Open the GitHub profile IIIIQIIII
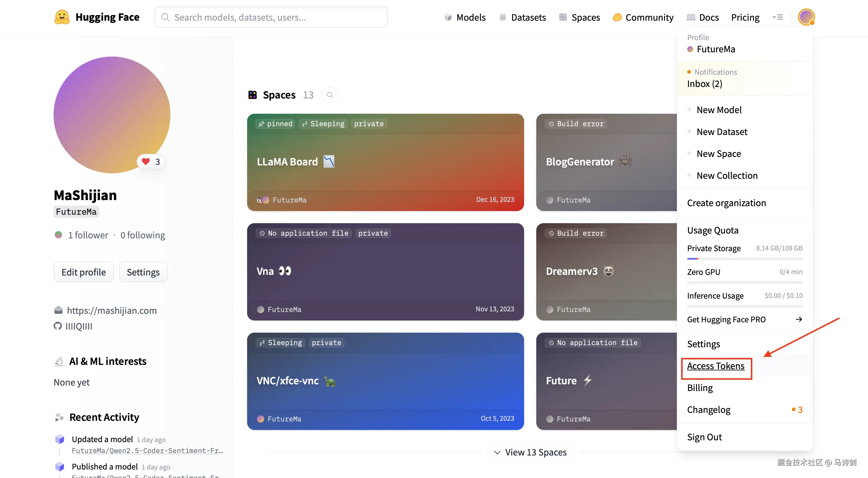 pos(79,326)
